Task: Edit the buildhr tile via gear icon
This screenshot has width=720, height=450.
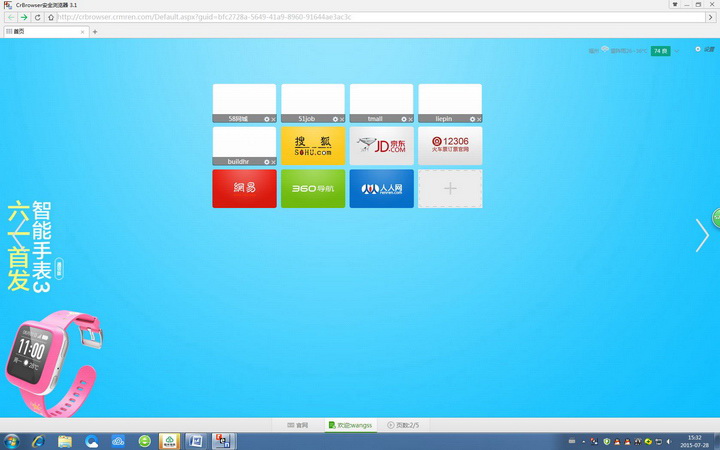Action: 266,162
